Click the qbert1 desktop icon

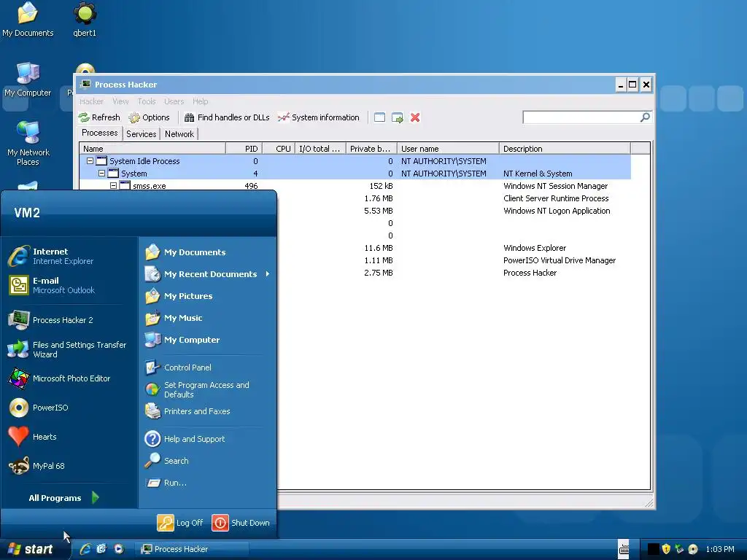(85, 20)
